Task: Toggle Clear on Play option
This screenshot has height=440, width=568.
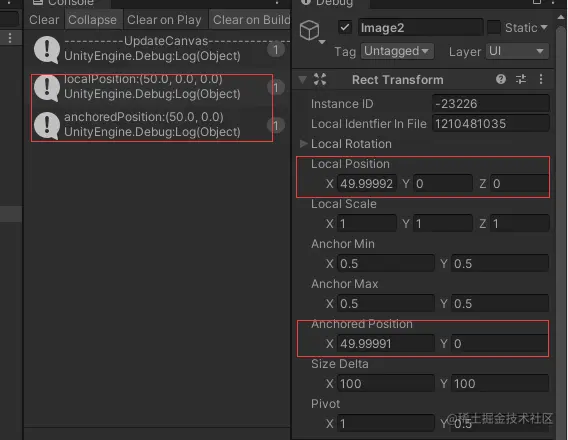Action: [164, 20]
